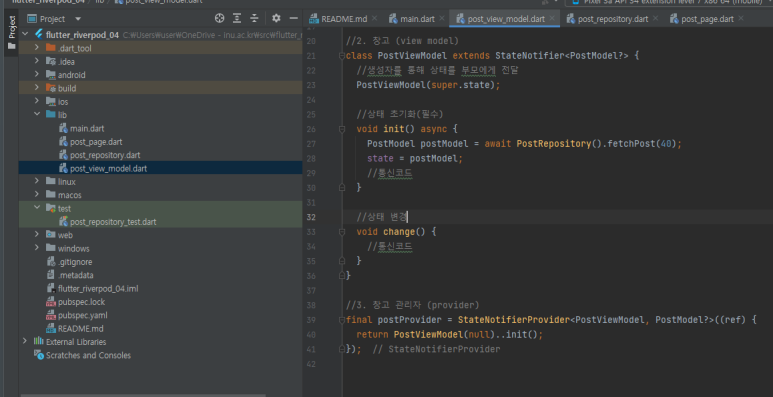Click the fold end marker at line 35
Image resolution: width=773 pixels, height=397 pixels.
pyautogui.click(x=342, y=261)
